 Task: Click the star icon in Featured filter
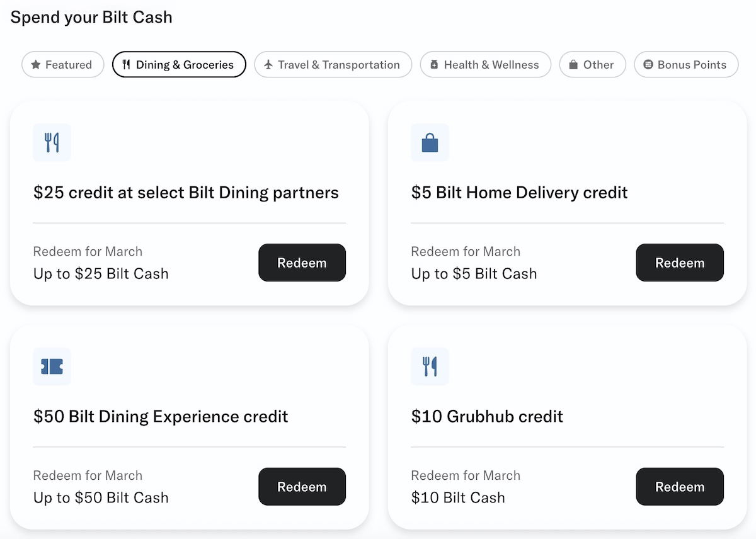pyautogui.click(x=36, y=65)
